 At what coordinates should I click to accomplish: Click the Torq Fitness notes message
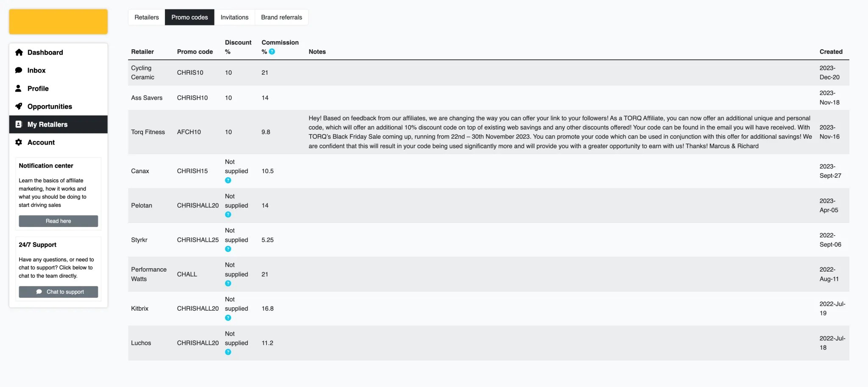560,132
